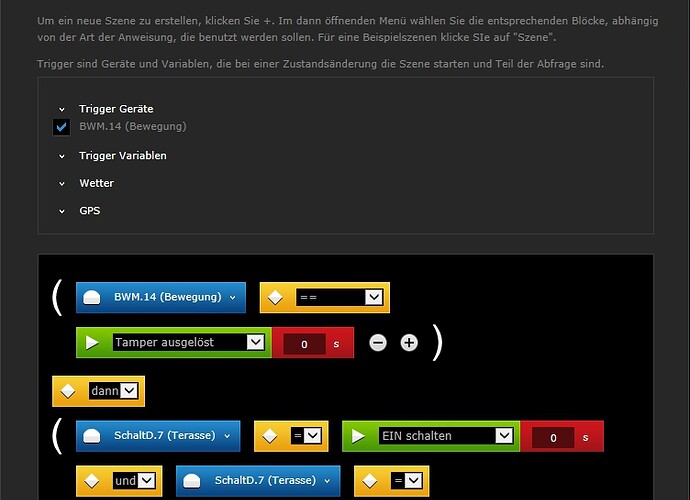Open the dann keyword dropdown
690x500 pixels.
(x=114, y=390)
